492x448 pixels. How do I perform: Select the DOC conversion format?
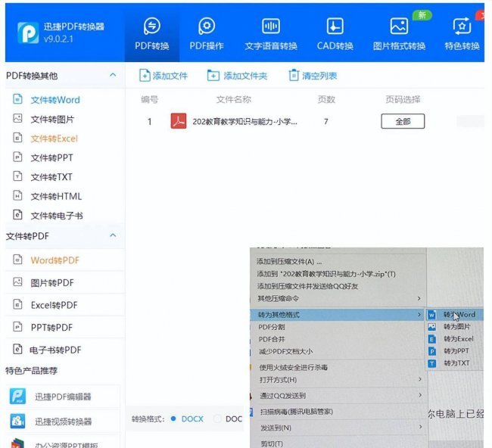click(x=228, y=418)
